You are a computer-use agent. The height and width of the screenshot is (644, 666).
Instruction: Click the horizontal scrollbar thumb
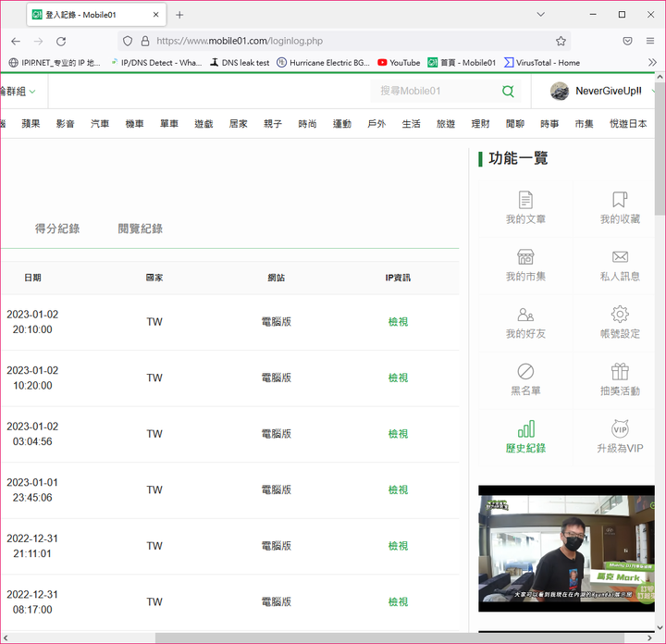(x=389, y=638)
